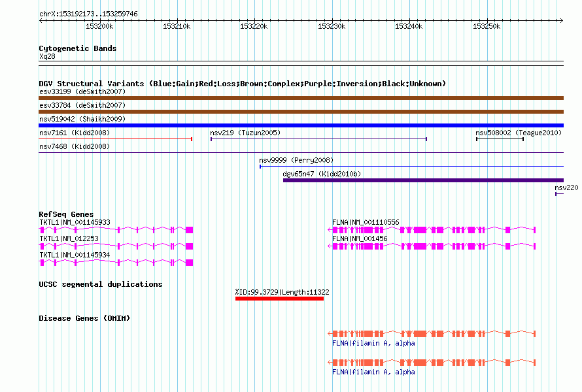Image resolution: width=582 pixels, height=392 pixels.
Task: Click the TKTL1|NM_001145934 transcript label
Action: (x=75, y=255)
